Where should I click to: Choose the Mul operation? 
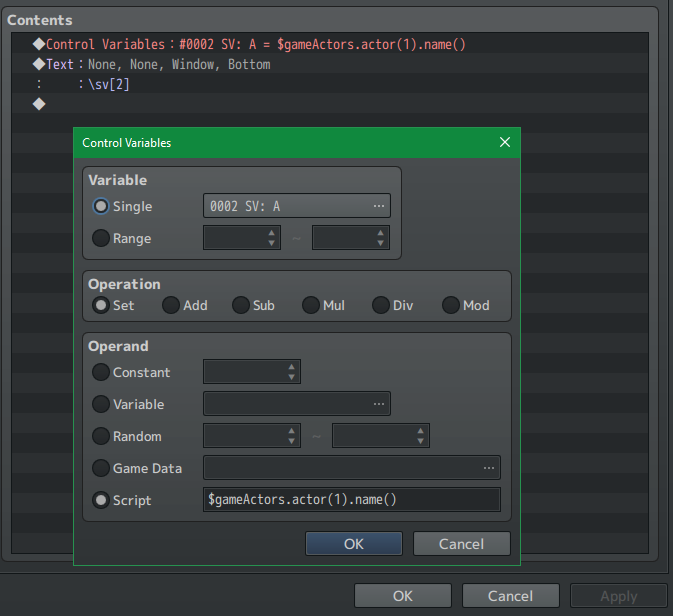tap(311, 305)
